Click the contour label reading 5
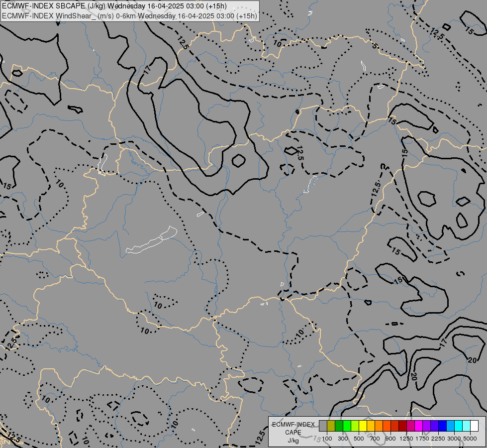This screenshot has height=448, width=487. point(375,46)
